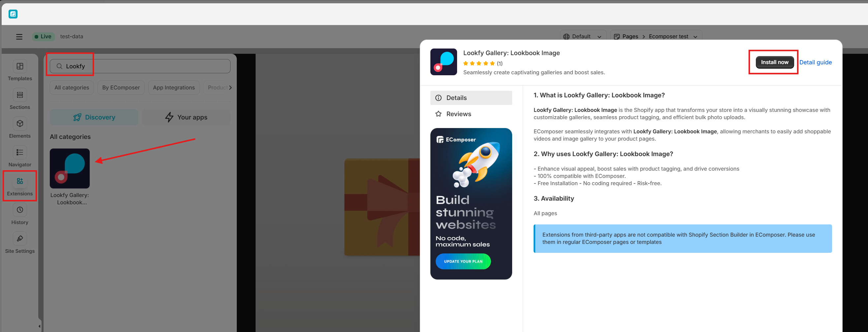Screen dimensions: 868x332
Task: Open Site Settings
Action: pos(20,243)
